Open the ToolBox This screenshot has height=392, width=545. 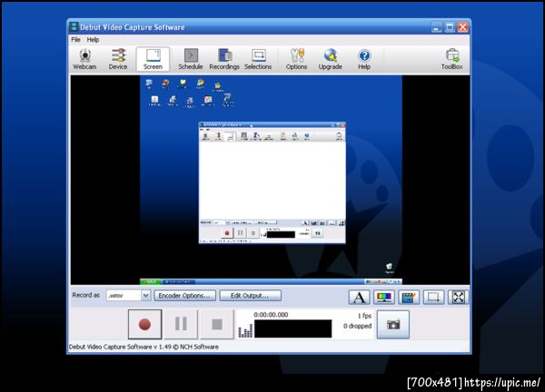point(451,59)
